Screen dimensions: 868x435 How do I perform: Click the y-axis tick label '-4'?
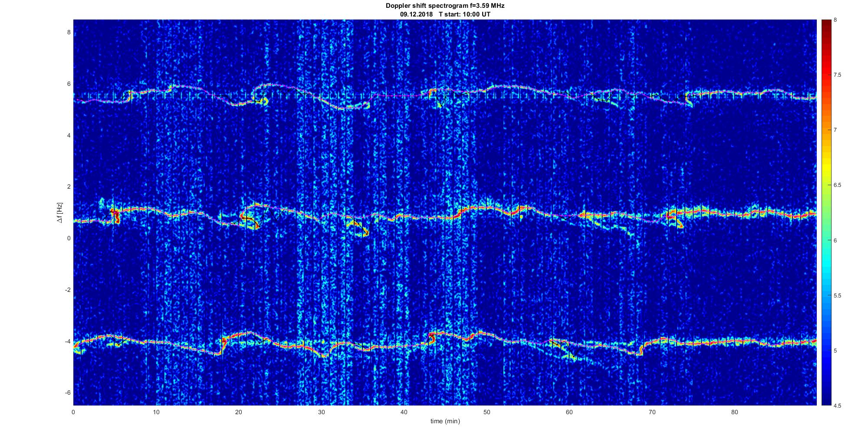[67, 341]
